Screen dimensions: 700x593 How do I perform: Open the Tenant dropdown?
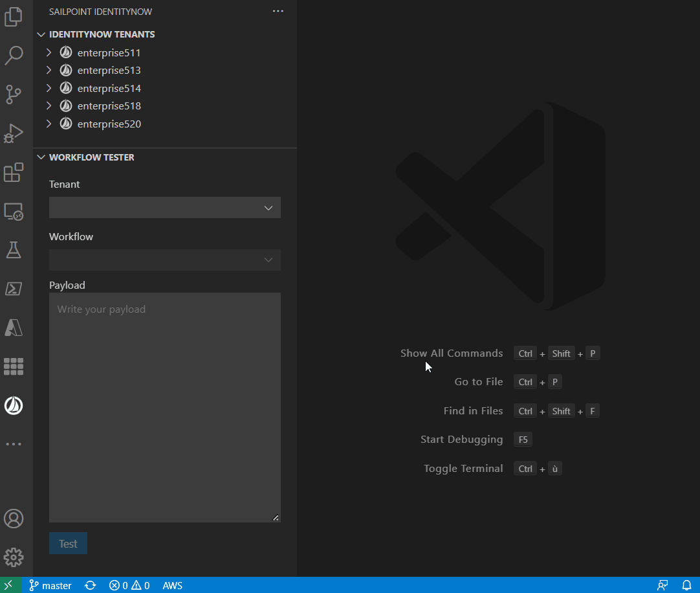(x=165, y=208)
